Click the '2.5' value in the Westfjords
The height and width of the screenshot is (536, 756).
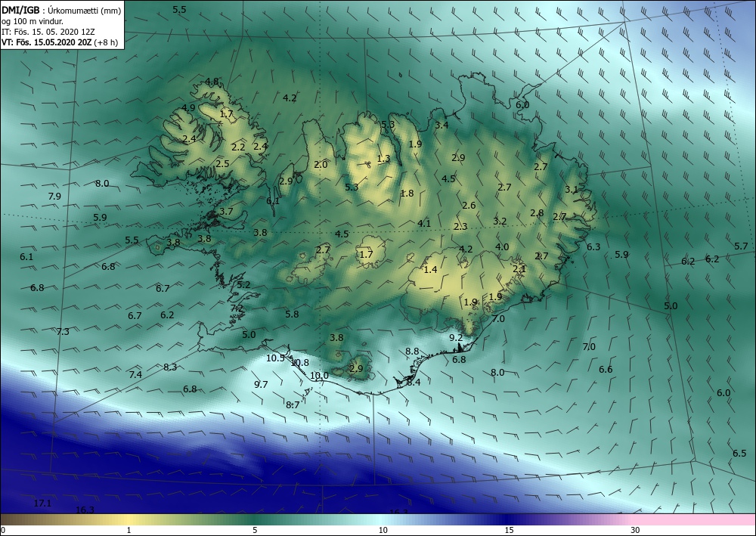[x=222, y=164]
